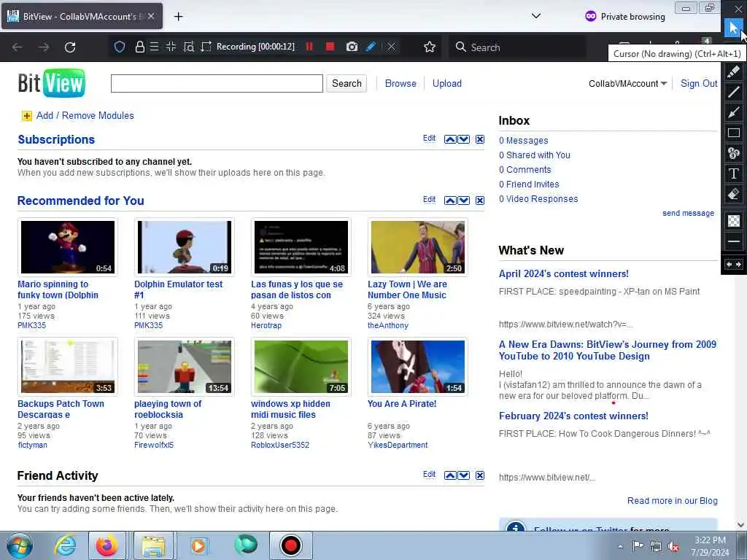Screen dimensions: 747x560
Task: Take a screenshot with camera icon
Action: coord(352,47)
